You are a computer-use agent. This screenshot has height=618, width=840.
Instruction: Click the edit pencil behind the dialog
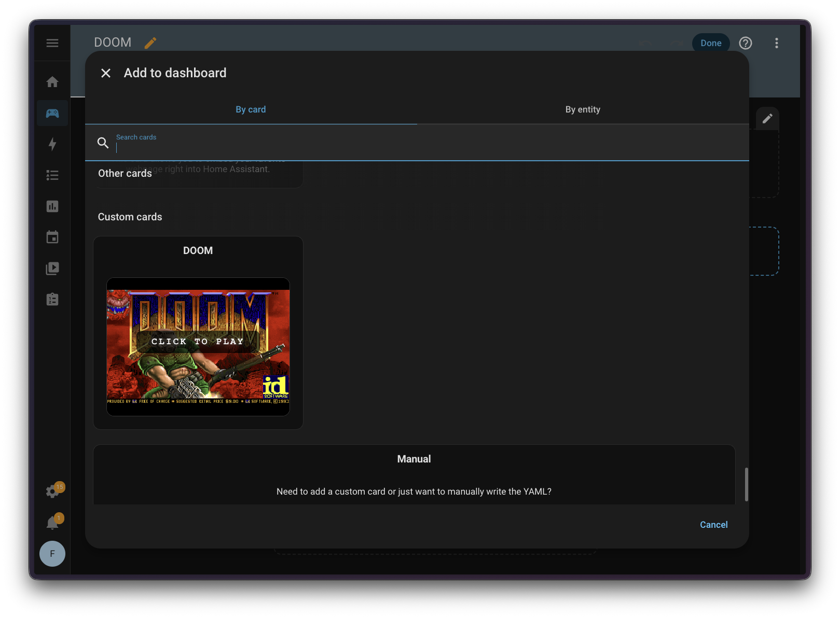(x=767, y=119)
